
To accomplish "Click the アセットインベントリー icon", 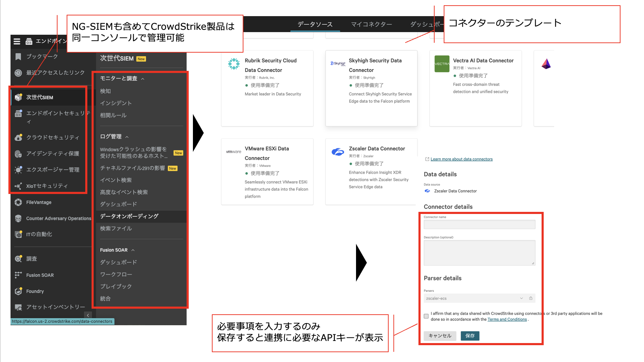I will [18, 307].
